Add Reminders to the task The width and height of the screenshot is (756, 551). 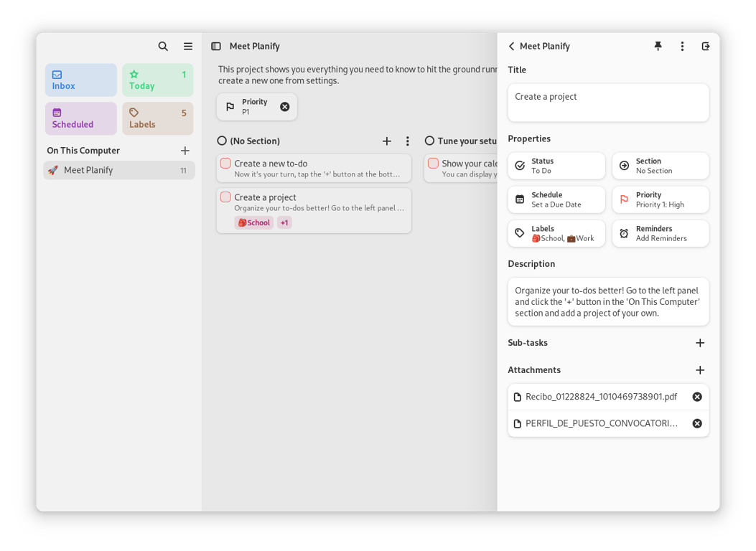(661, 234)
